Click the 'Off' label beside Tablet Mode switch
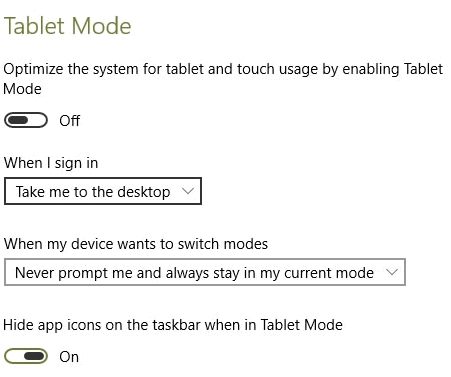The height and width of the screenshot is (377, 451). (70, 121)
